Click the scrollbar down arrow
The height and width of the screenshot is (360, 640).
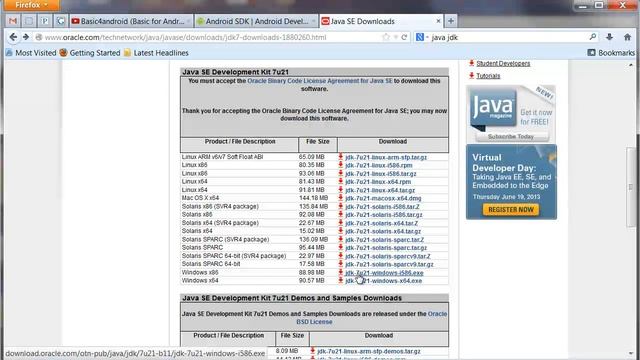tap(631, 353)
